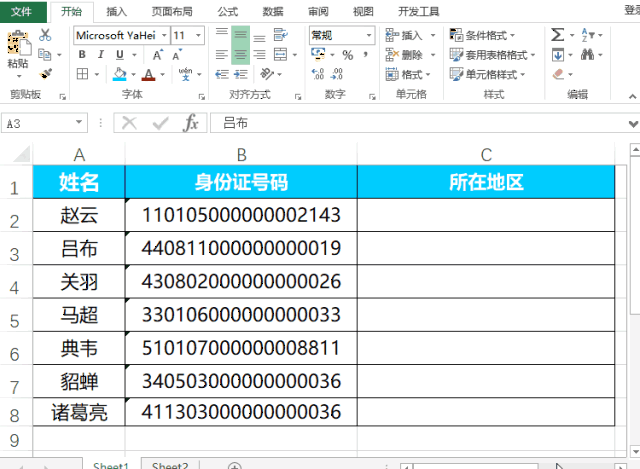Select cell with name 诸葛亮
The image size is (640, 469).
(79, 412)
